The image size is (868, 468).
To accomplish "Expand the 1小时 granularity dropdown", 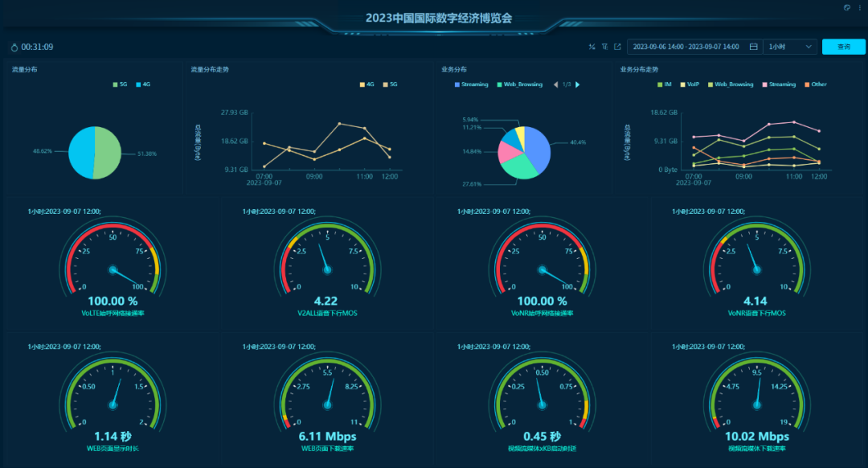I will pyautogui.click(x=790, y=47).
